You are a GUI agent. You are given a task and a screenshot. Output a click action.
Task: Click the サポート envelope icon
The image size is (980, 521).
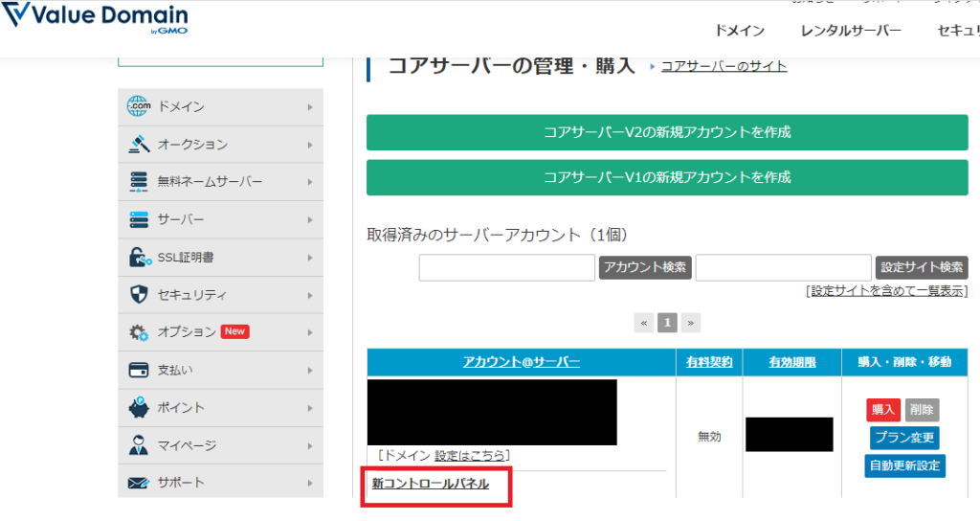click(139, 483)
